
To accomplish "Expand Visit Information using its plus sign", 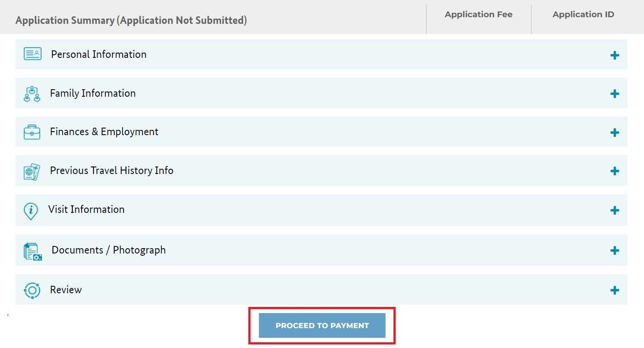I will [x=614, y=210].
